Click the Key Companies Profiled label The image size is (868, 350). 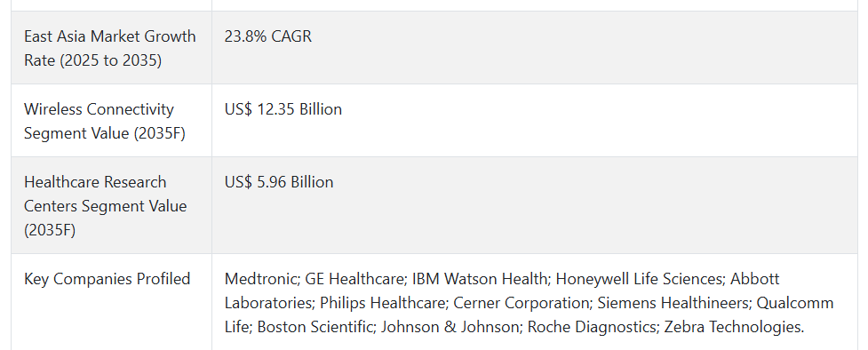click(107, 279)
